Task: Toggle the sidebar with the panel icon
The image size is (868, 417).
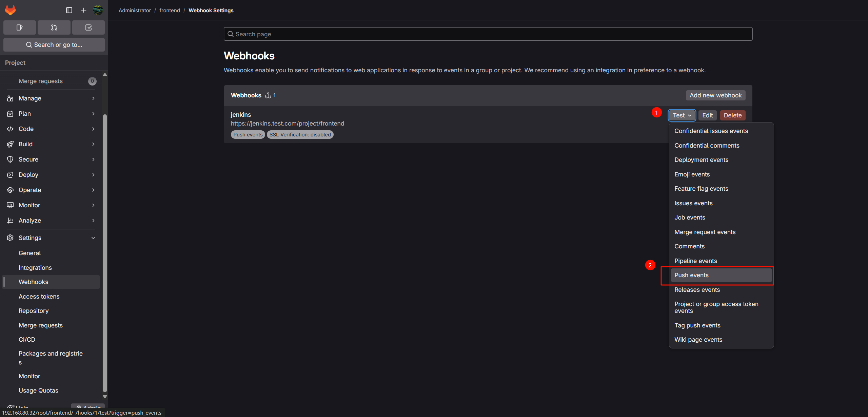Action: click(x=69, y=10)
